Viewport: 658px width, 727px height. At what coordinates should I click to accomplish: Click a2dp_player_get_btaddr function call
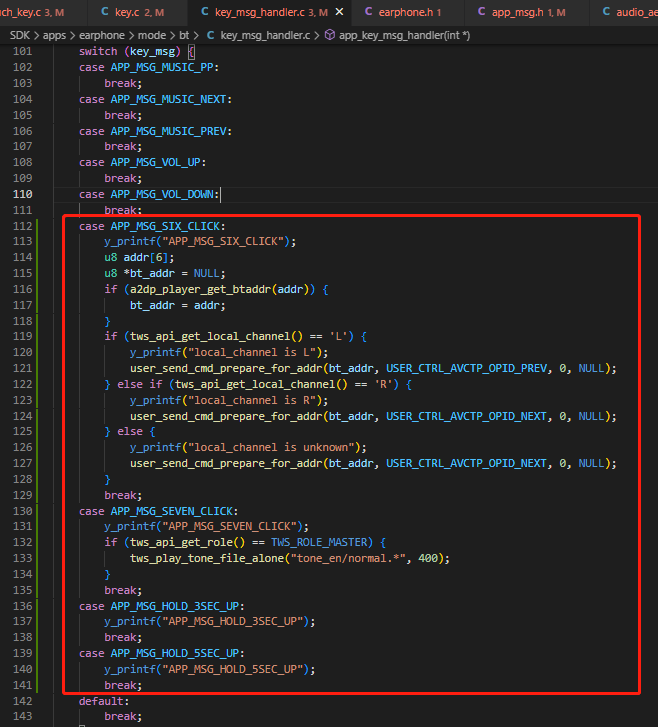tap(200, 289)
